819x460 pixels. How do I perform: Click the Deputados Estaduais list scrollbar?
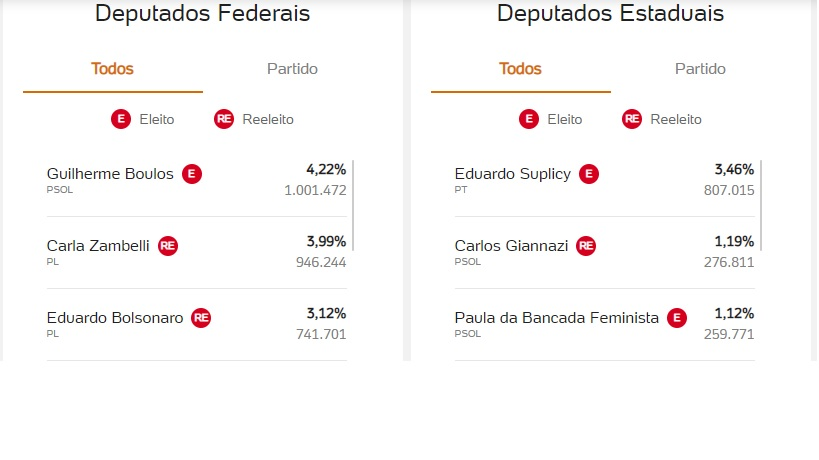pyautogui.click(x=762, y=205)
